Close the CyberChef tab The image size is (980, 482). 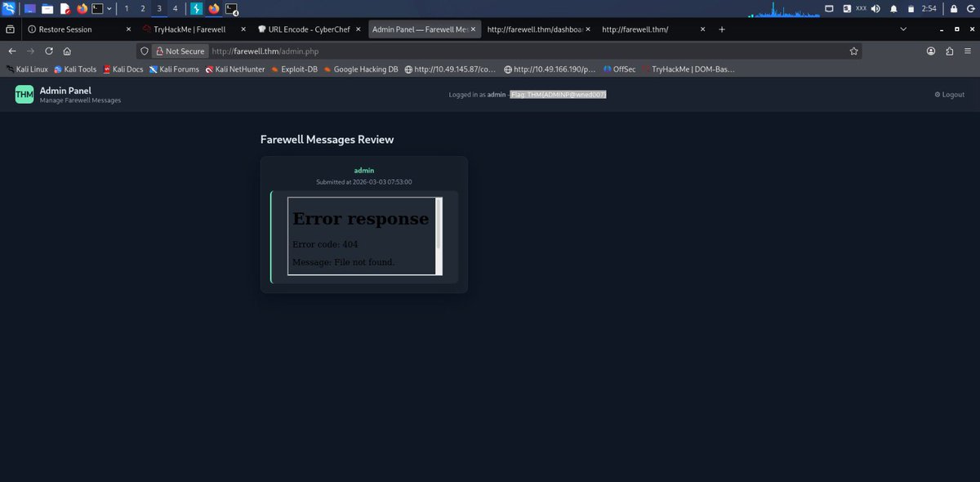coord(359,29)
